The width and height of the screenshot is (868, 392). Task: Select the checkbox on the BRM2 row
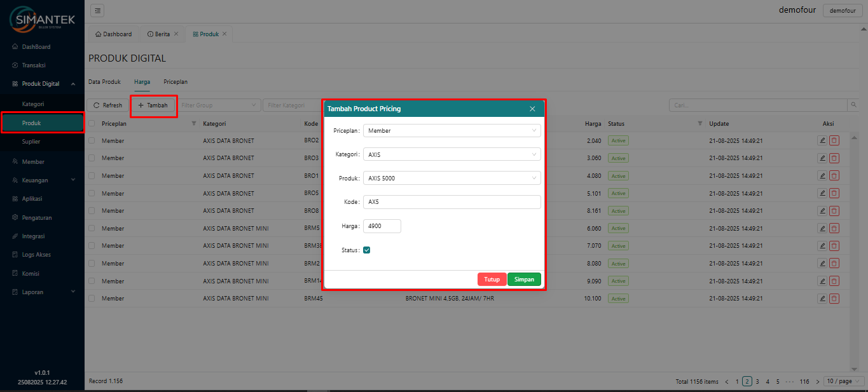tap(91, 263)
